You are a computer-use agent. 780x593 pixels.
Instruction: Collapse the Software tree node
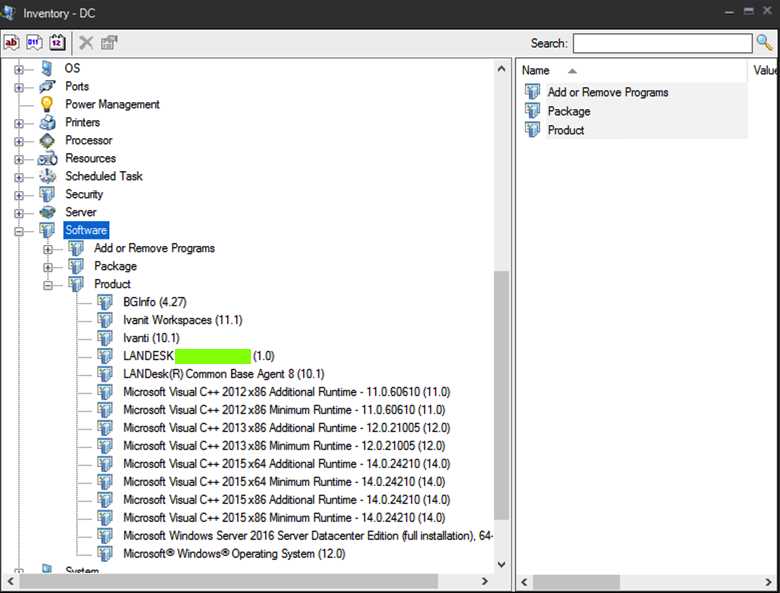tap(19, 231)
